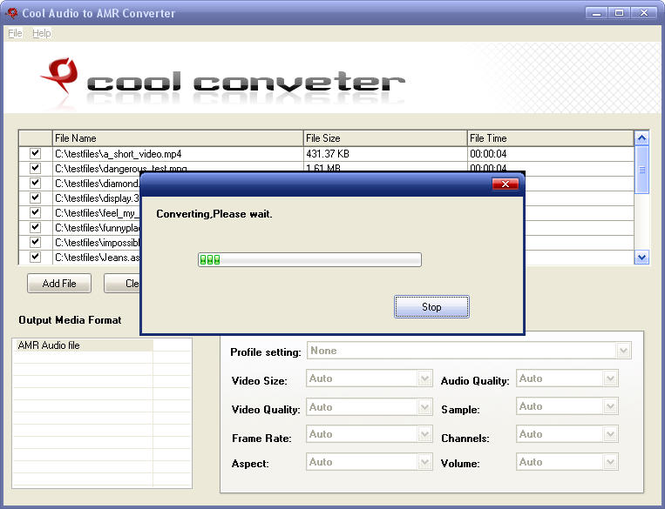
Task: Click the 431.37 KB file size cell
Action: 327,154
